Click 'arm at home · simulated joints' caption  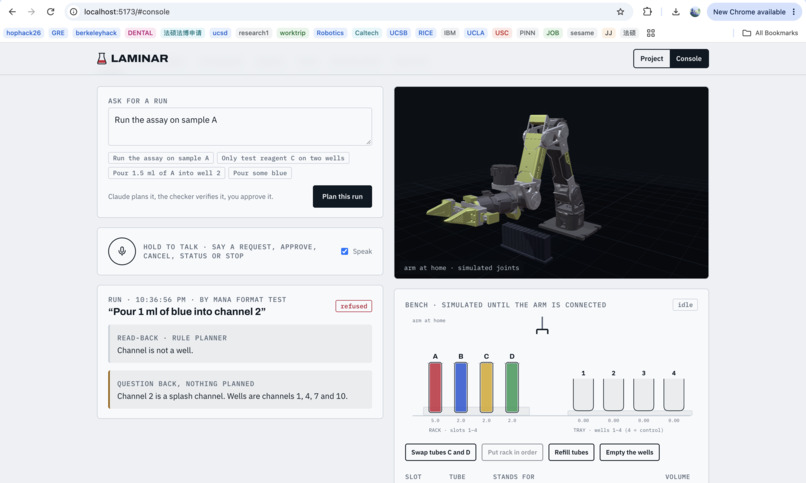click(461, 268)
